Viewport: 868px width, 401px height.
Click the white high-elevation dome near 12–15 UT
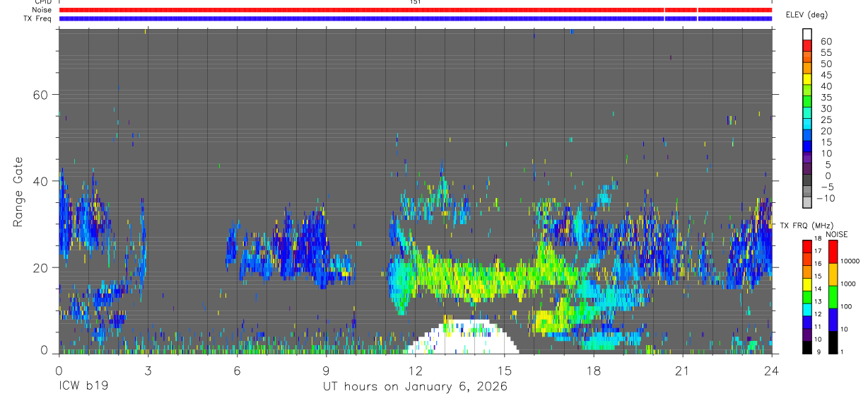point(462,338)
